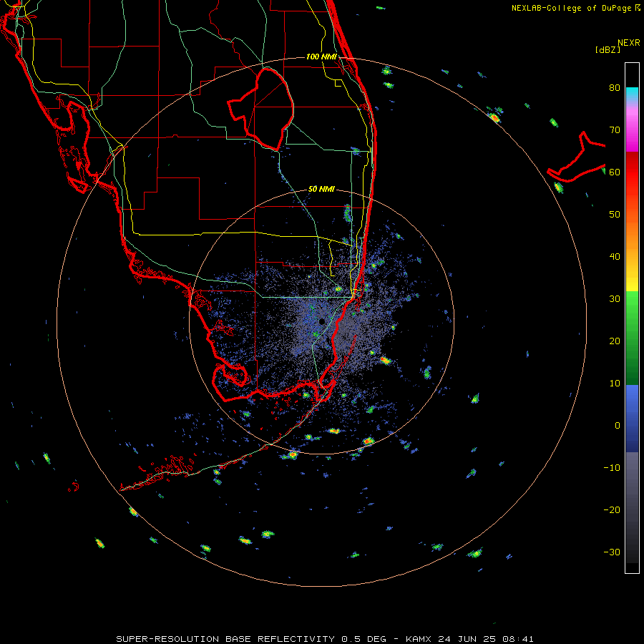Click the positive 20 value on the dBZ scale
The width and height of the screenshot is (644, 644).
tap(615, 341)
